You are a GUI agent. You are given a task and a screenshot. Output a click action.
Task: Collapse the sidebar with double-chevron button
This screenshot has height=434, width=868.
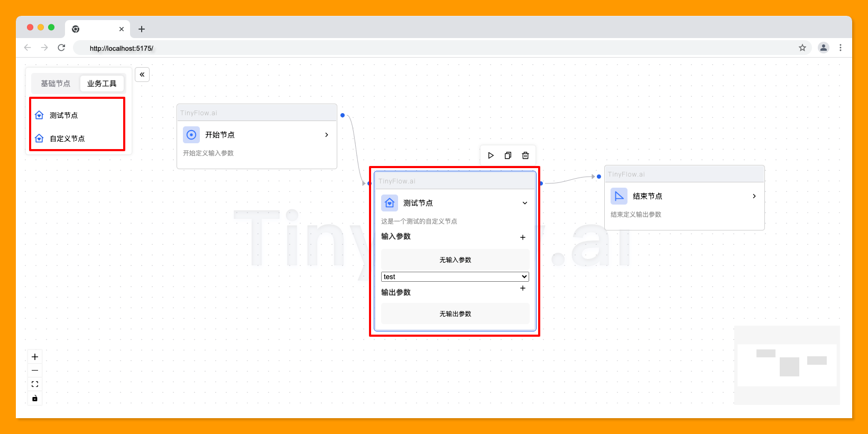click(142, 75)
